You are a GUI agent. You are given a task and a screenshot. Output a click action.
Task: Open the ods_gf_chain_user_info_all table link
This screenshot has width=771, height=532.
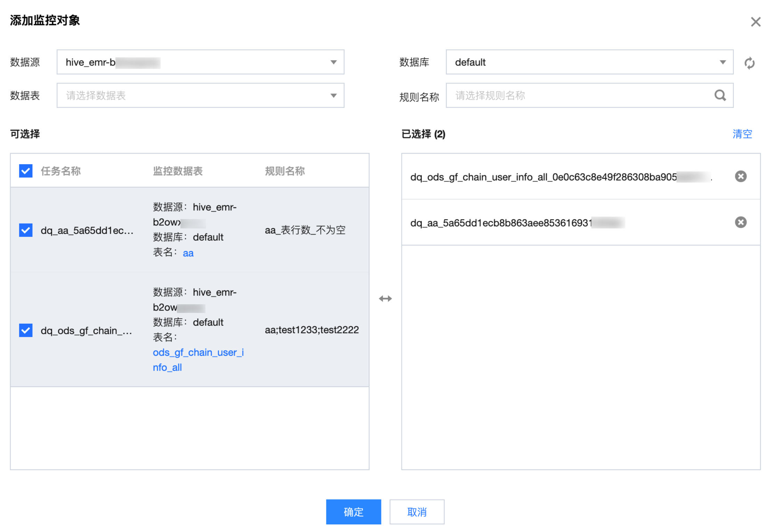(x=198, y=353)
